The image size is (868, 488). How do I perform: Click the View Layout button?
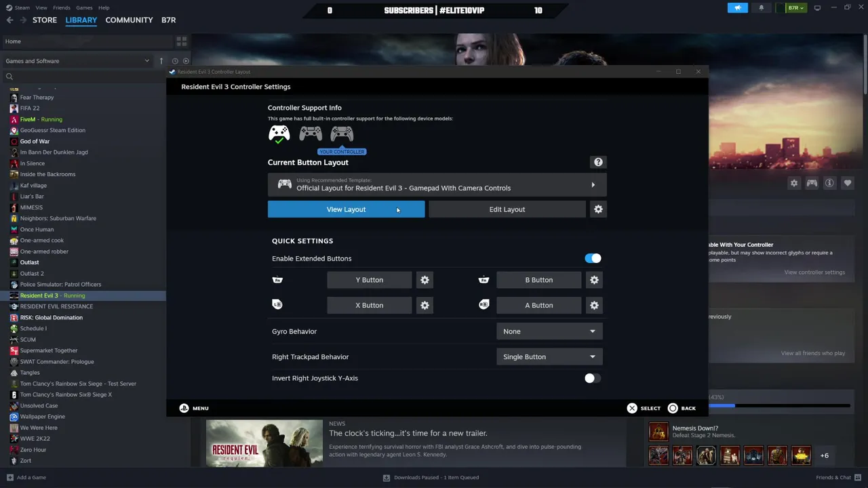pyautogui.click(x=346, y=209)
